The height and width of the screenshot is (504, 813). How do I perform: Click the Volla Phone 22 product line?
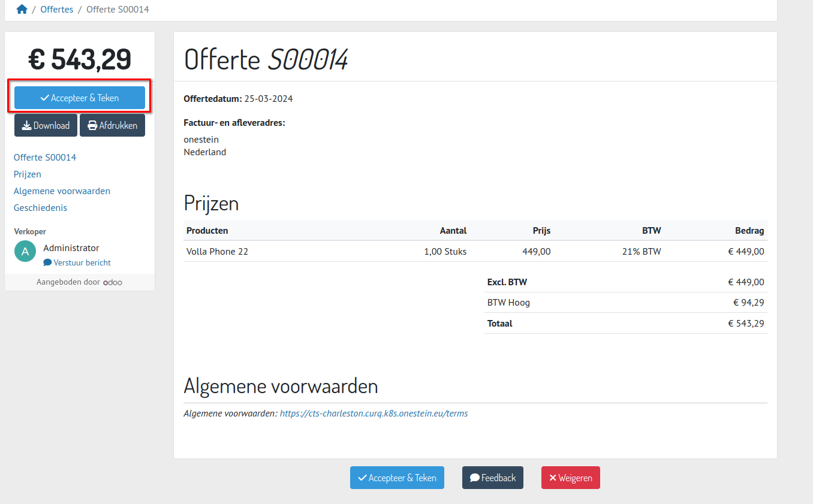217,252
